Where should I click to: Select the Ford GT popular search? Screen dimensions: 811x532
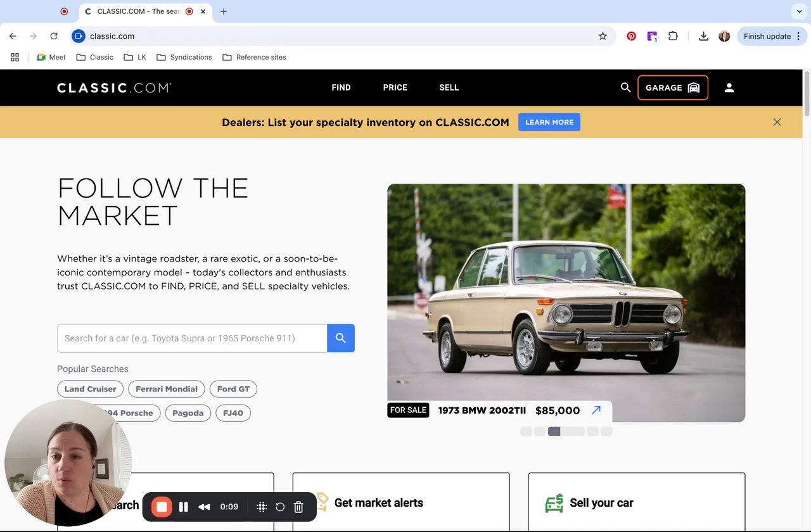(233, 389)
